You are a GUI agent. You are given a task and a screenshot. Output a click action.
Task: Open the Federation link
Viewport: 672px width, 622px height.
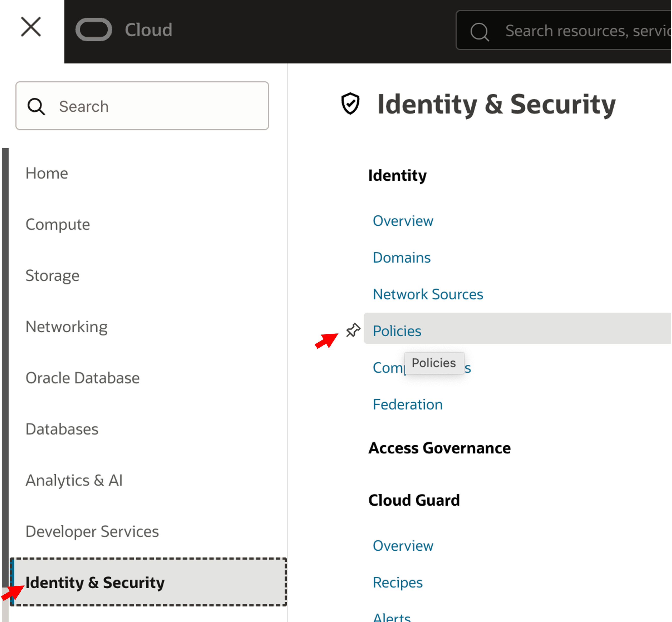tap(408, 405)
